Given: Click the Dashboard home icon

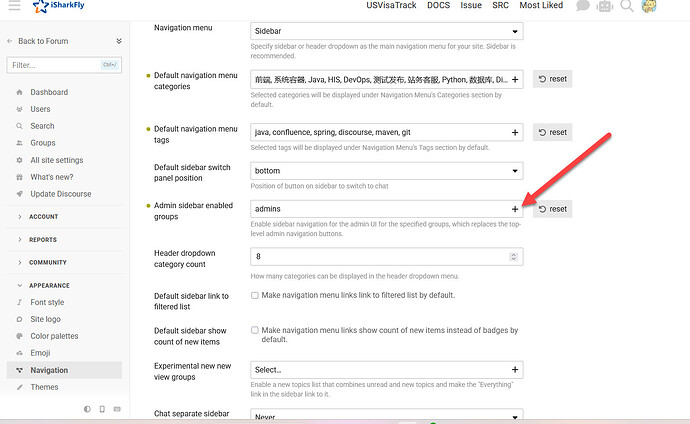Looking at the screenshot, I should [x=19, y=92].
